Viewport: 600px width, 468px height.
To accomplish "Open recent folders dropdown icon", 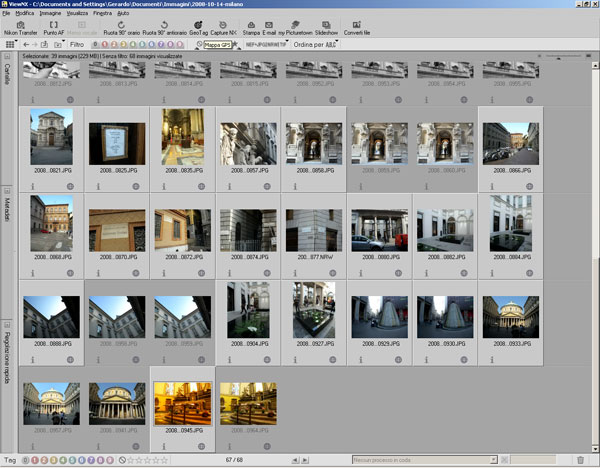I will [59, 45].
